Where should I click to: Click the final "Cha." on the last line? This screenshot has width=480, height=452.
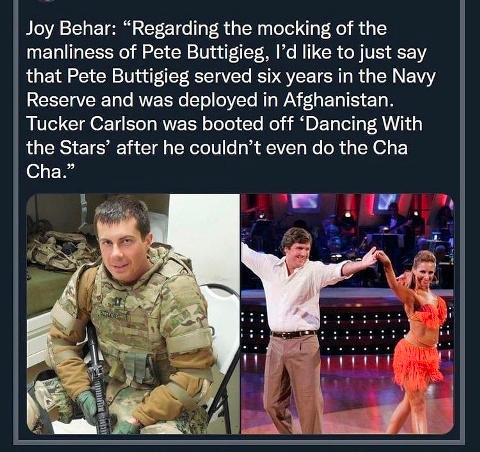click(49, 171)
